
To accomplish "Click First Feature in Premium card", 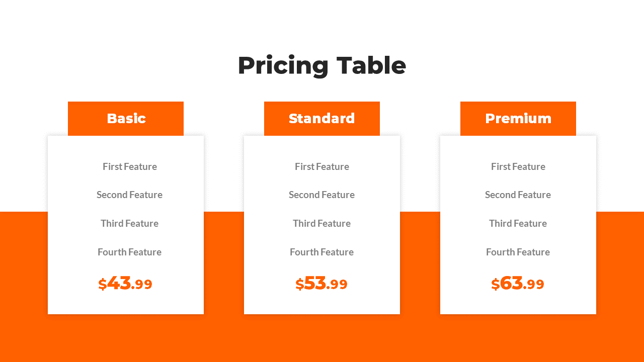I will 518,166.
